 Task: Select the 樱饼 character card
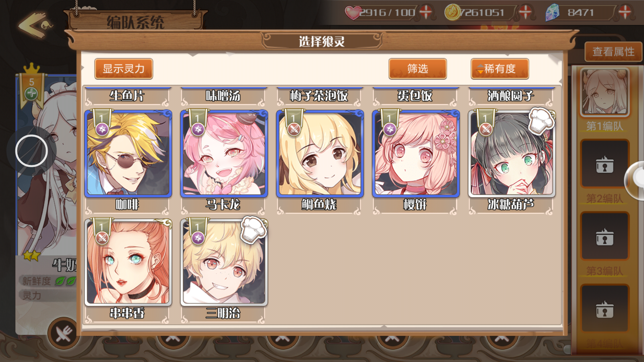[416, 154]
